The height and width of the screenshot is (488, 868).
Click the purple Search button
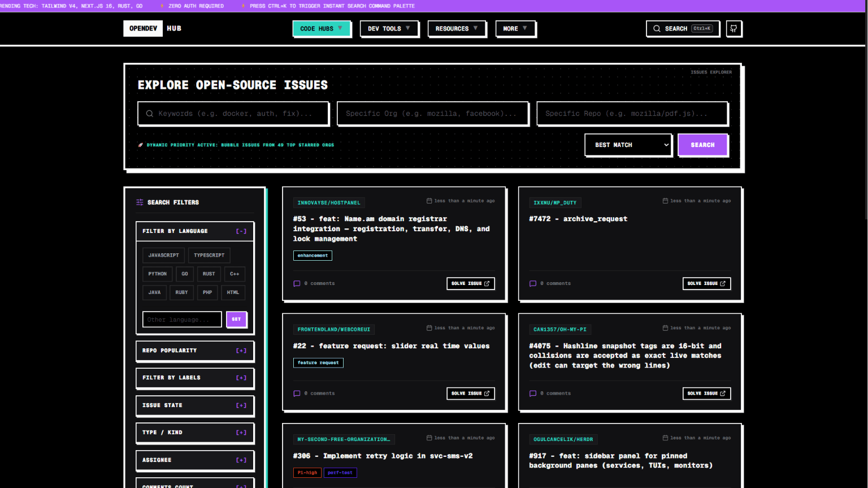[702, 145]
